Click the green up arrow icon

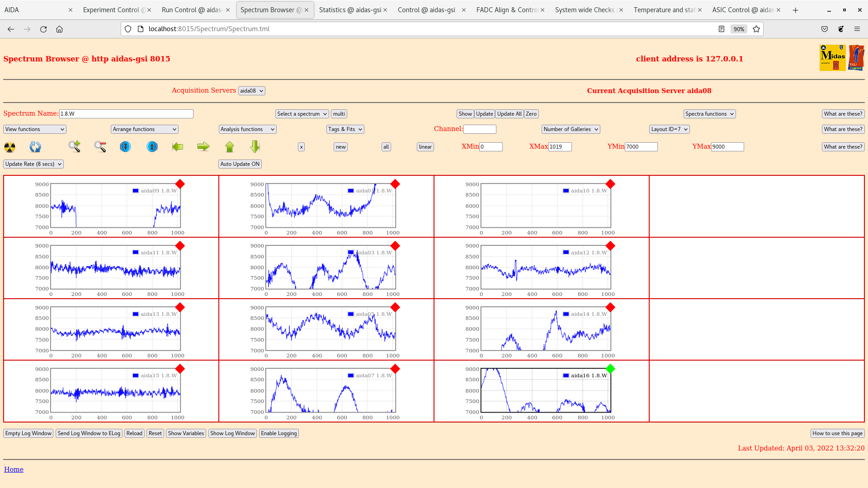230,146
